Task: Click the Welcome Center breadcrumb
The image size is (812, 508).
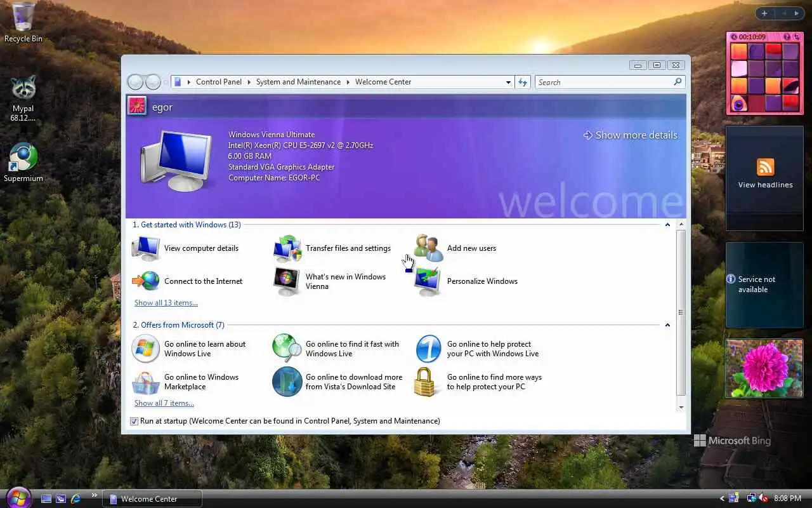Action: click(383, 82)
